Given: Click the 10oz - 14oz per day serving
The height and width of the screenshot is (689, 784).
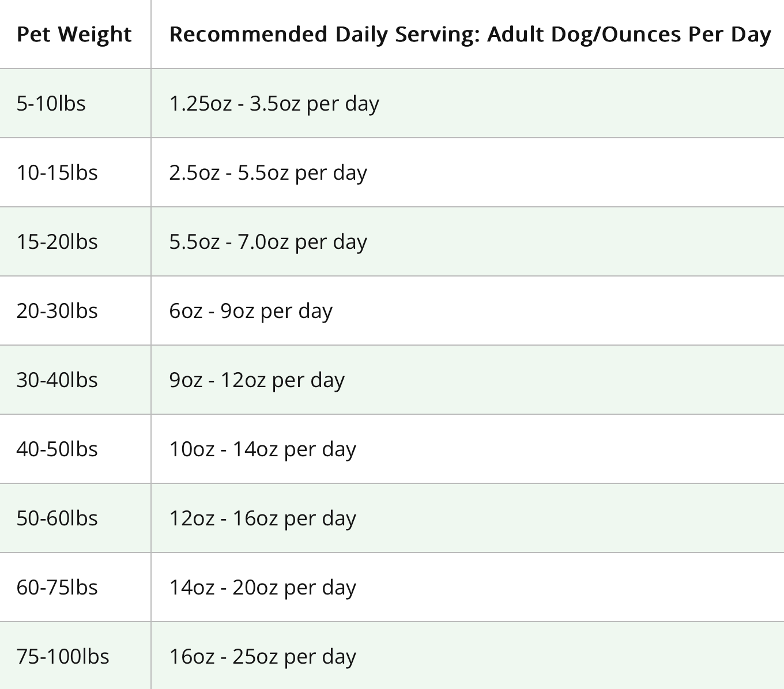Looking at the screenshot, I should 263,449.
